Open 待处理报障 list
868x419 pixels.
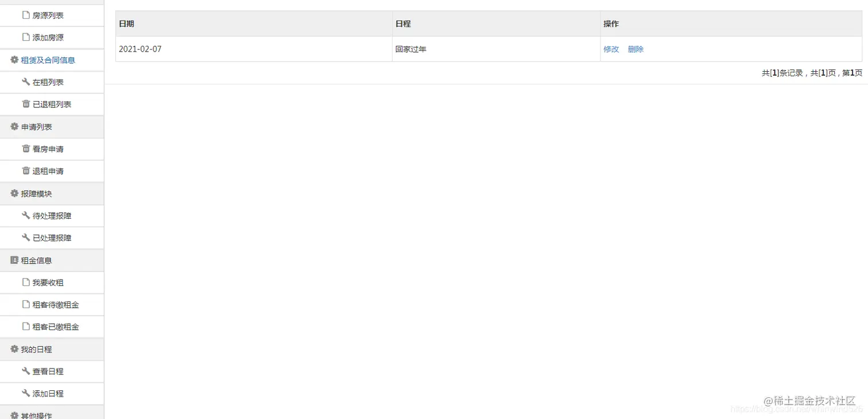coord(52,216)
